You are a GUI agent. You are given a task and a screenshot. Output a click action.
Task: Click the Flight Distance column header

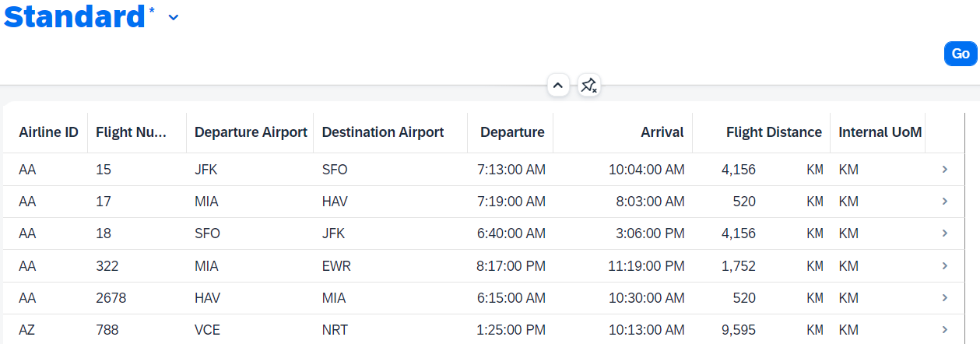click(x=774, y=132)
